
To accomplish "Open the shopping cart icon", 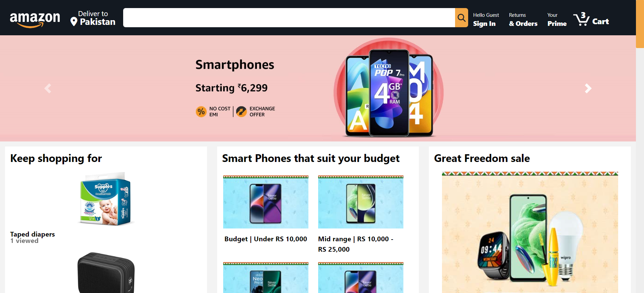I will point(581,19).
